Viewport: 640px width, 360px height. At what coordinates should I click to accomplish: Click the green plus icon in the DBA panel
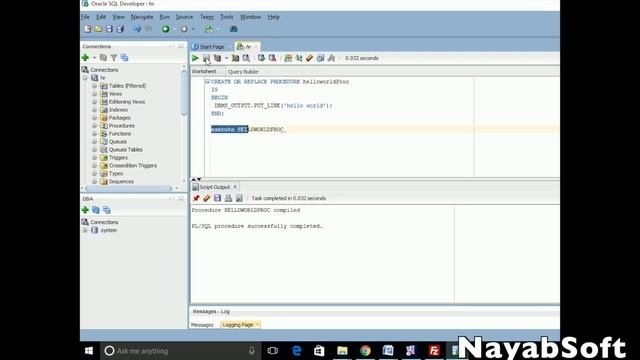click(85, 210)
